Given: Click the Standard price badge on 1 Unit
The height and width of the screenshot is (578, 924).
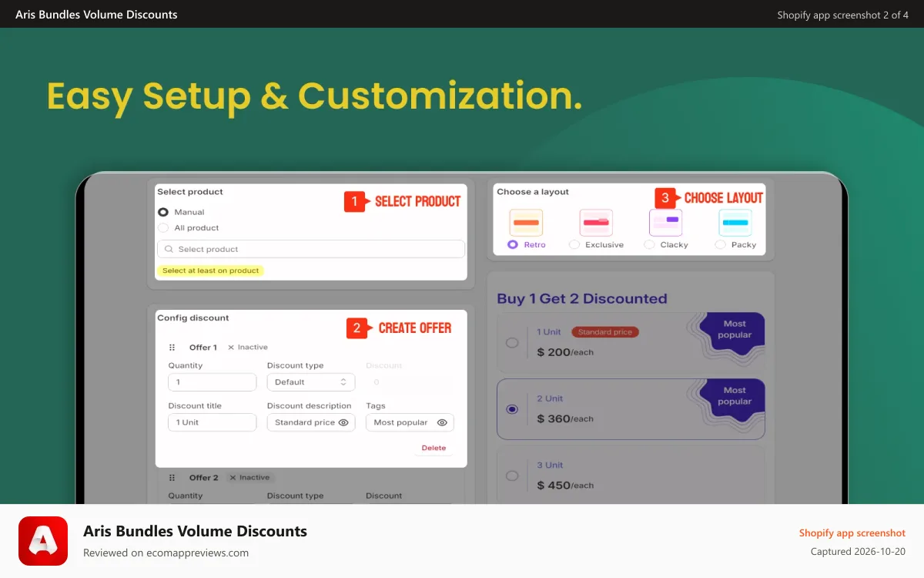Looking at the screenshot, I should click(x=605, y=332).
